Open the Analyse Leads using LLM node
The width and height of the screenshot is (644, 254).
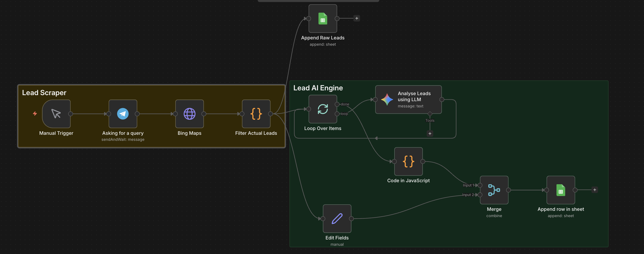tap(408, 100)
